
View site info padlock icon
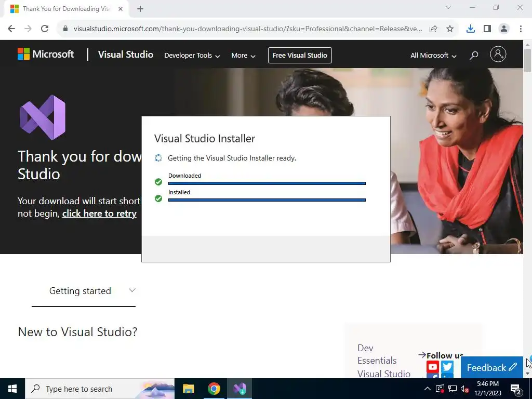(65, 29)
